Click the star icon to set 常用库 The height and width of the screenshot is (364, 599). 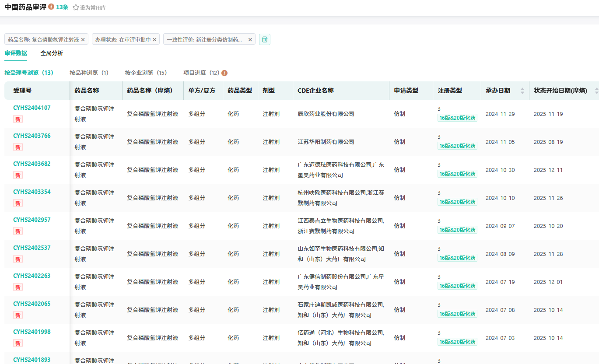click(76, 7)
